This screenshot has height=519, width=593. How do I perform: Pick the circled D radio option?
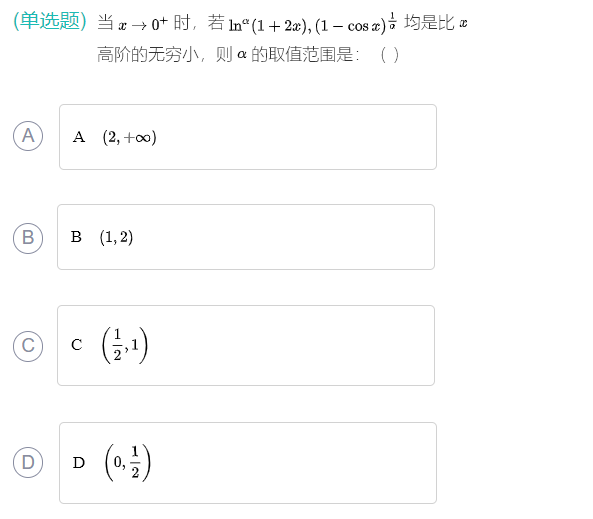pyautogui.click(x=28, y=462)
